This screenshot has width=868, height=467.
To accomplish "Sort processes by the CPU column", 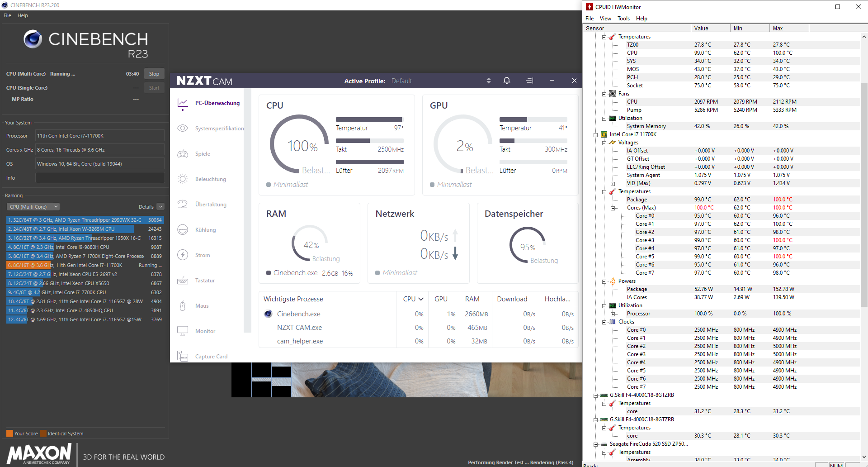I will tap(413, 299).
